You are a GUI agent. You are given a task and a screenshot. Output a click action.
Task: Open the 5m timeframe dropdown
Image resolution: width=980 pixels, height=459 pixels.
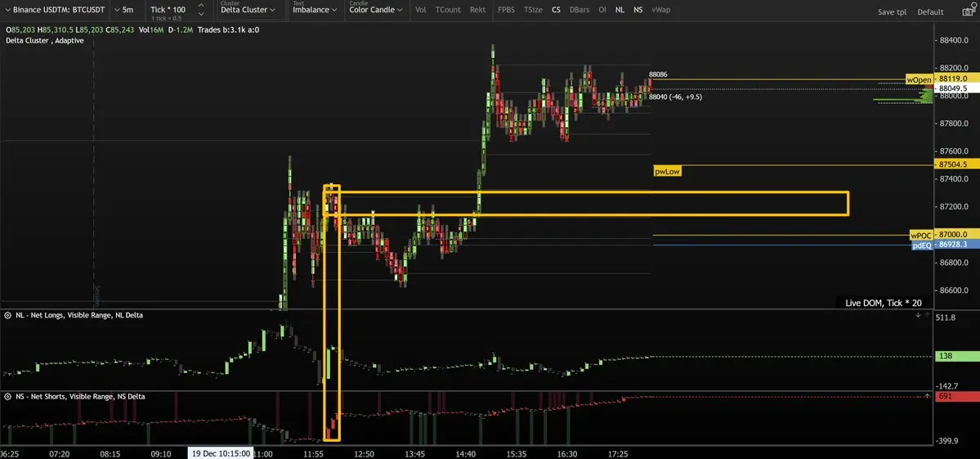123,10
